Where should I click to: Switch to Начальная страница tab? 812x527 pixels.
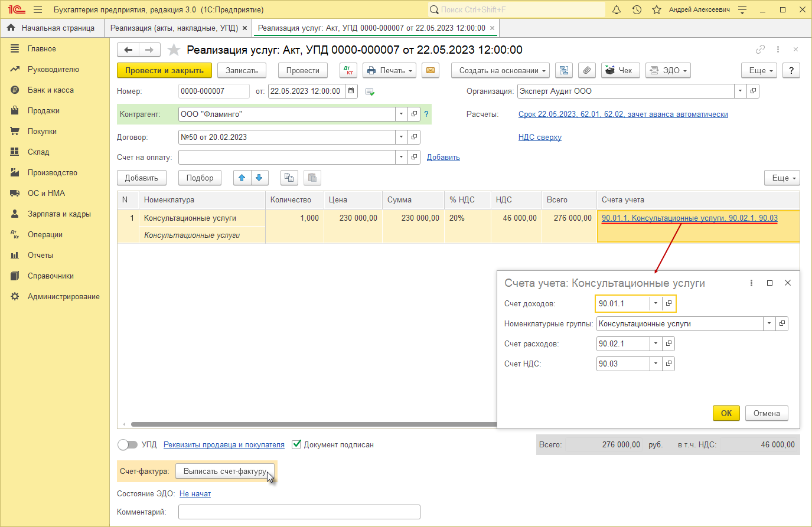point(51,28)
